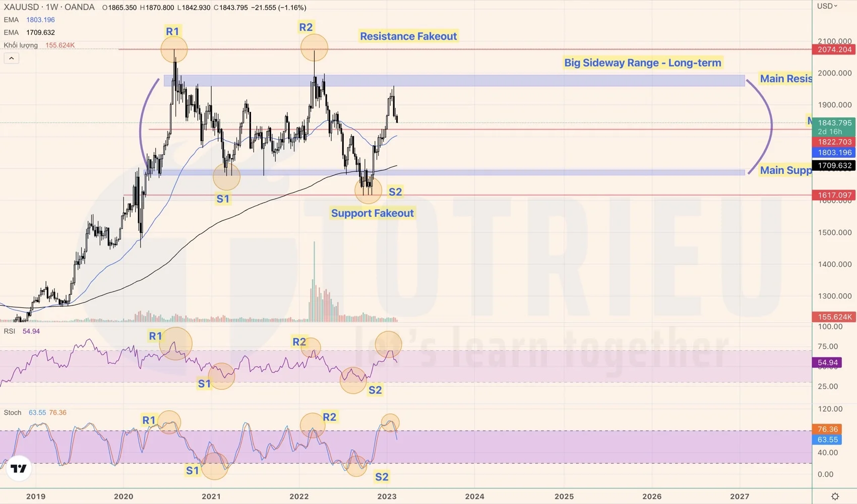Click the 2021 year on the time axis
Image resolution: width=857 pixels, height=504 pixels.
pyautogui.click(x=211, y=496)
